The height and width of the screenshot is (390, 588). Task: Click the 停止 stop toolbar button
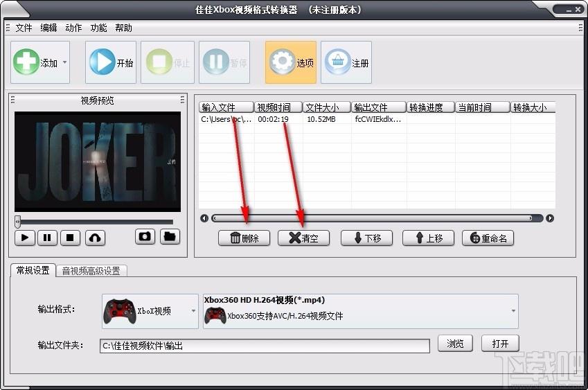167,62
